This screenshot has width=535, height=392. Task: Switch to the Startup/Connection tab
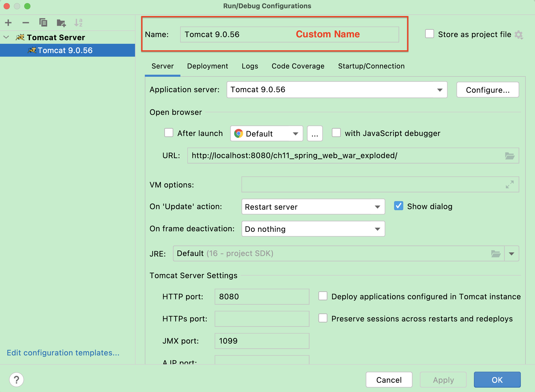coord(371,66)
